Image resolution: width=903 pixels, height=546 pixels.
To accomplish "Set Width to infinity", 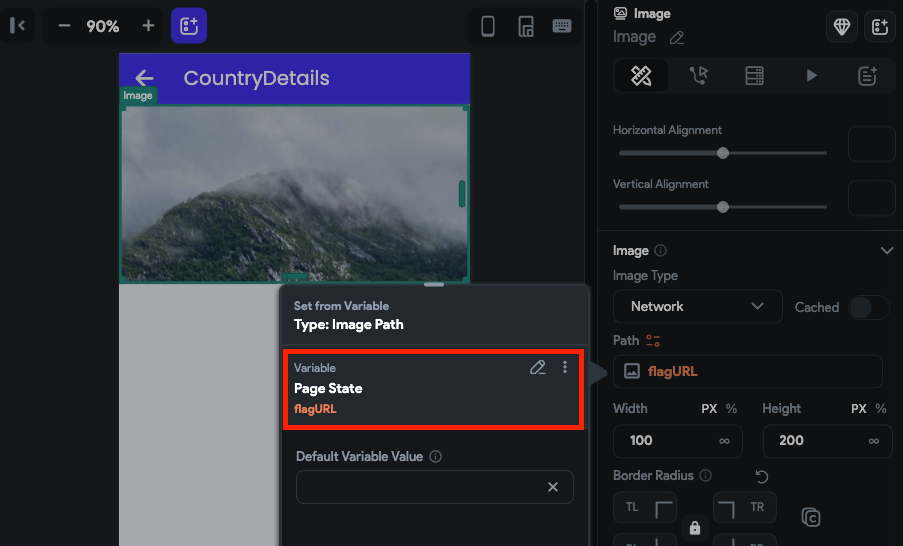I will 724,441.
